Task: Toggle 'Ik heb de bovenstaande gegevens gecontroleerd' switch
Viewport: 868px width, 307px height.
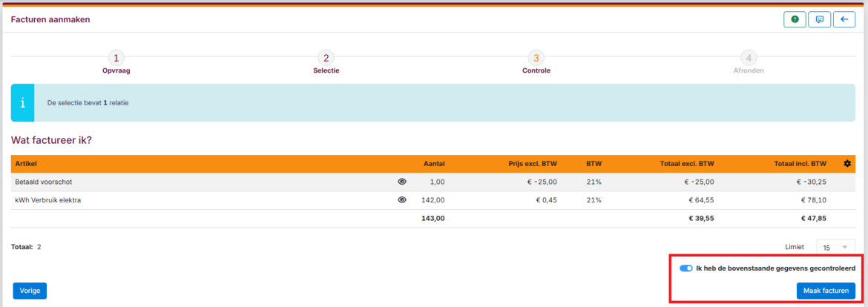Action: (x=686, y=268)
